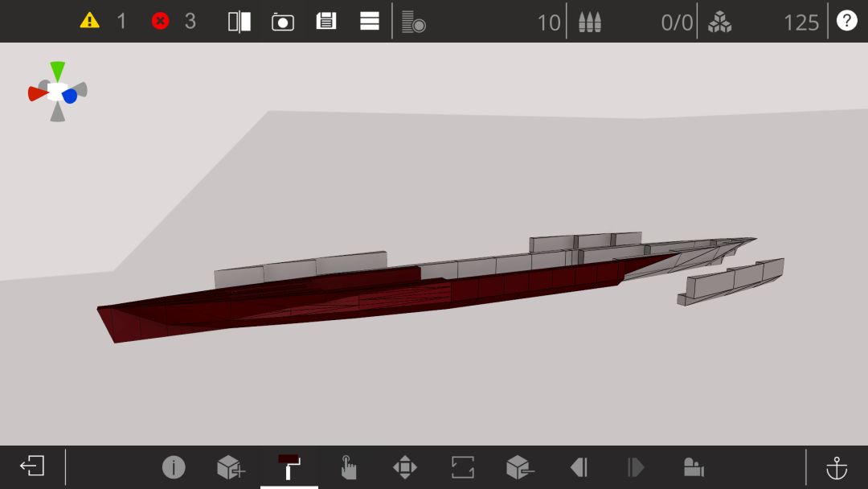Open the red error indicator icon

click(161, 21)
